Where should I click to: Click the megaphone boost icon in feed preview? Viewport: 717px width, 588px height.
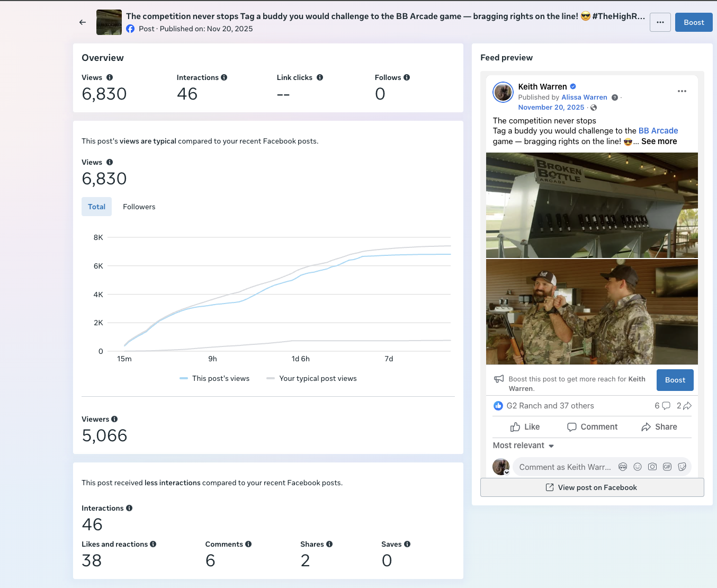[499, 379]
